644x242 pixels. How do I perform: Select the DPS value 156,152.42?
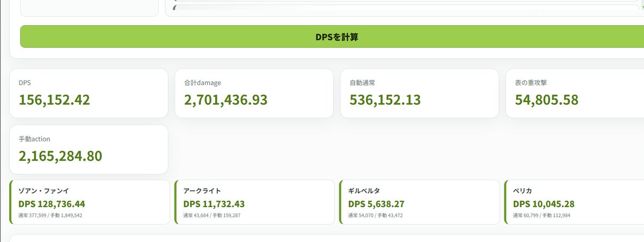pyautogui.click(x=54, y=99)
